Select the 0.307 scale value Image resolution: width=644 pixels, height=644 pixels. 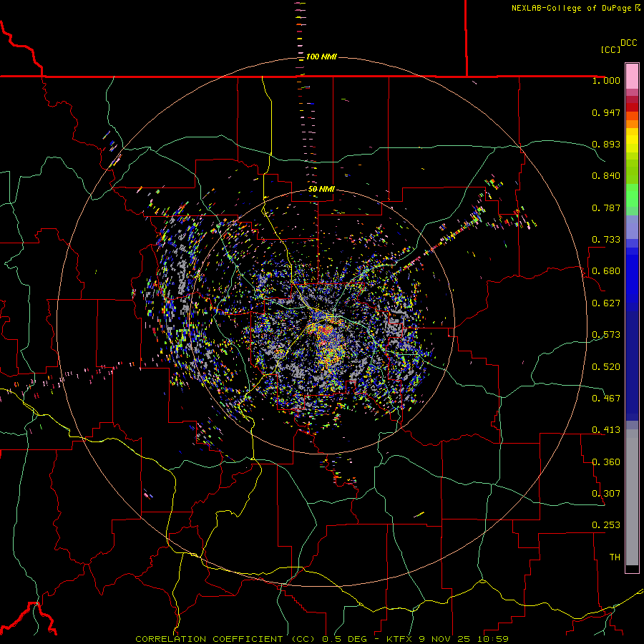(x=606, y=494)
